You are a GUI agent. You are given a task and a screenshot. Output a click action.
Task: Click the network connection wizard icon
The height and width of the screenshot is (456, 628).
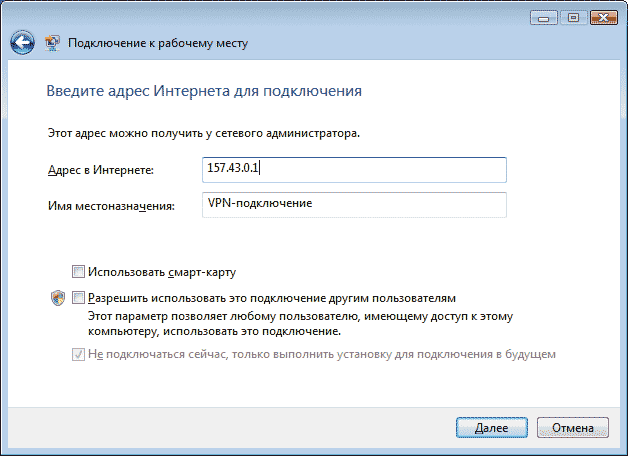52,43
